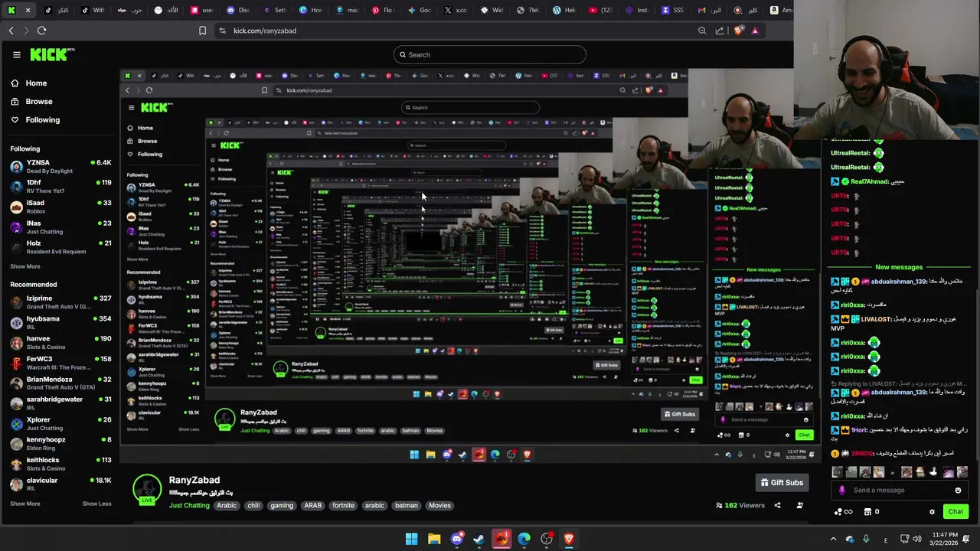The image size is (980, 551).
Task: Select the batman tag
Action: 407,505
